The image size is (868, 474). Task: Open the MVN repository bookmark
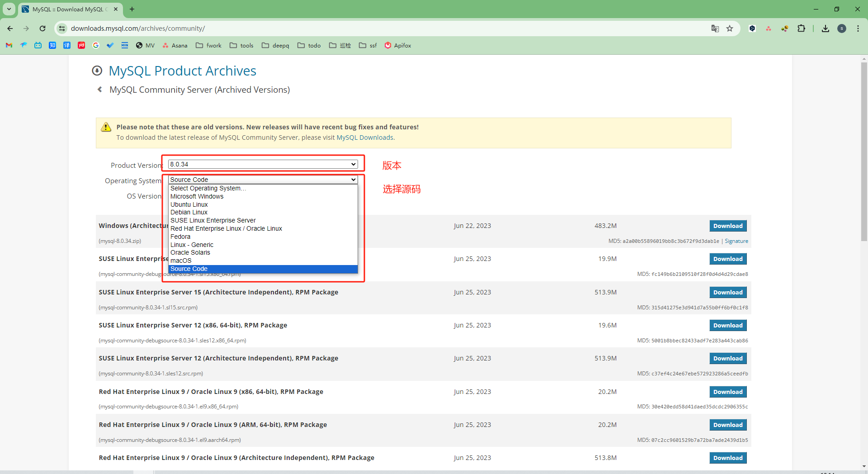click(x=125, y=45)
